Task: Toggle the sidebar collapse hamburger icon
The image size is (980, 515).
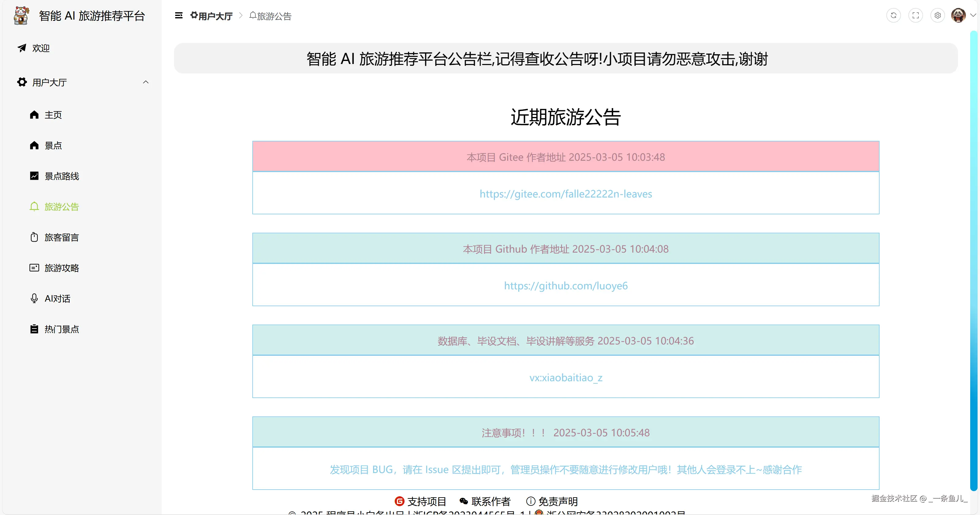Action: point(179,16)
